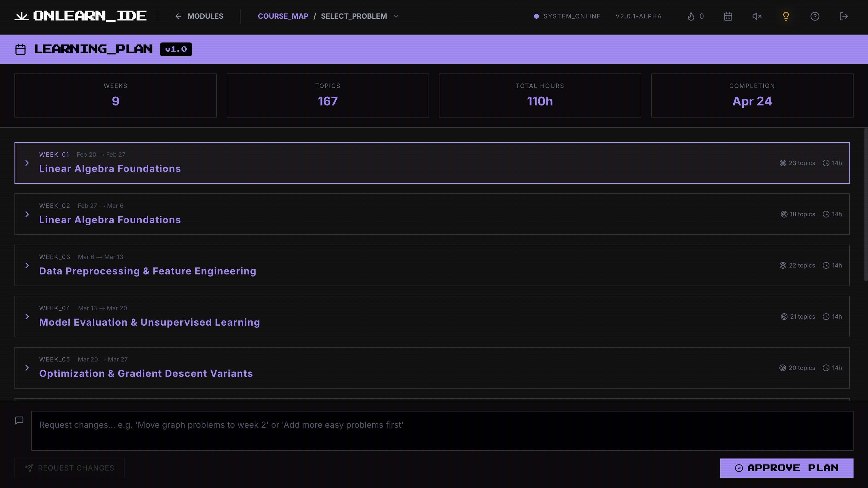Open the help question mark icon
The width and height of the screenshot is (868, 488).
pos(815,16)
